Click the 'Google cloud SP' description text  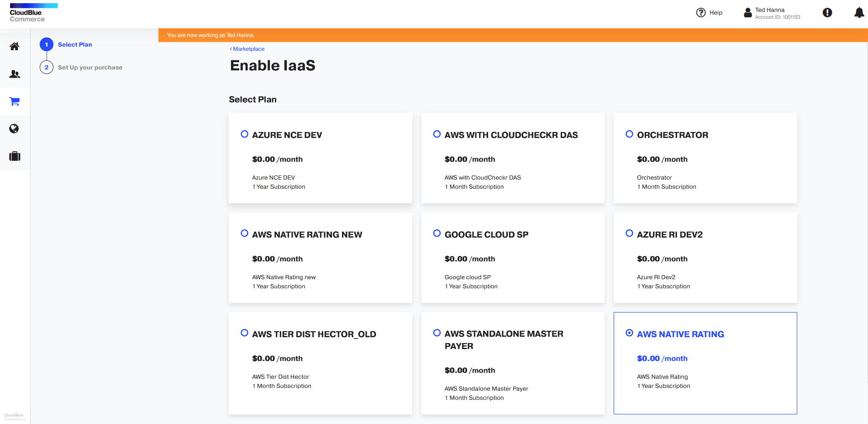(x=468, y=277)
